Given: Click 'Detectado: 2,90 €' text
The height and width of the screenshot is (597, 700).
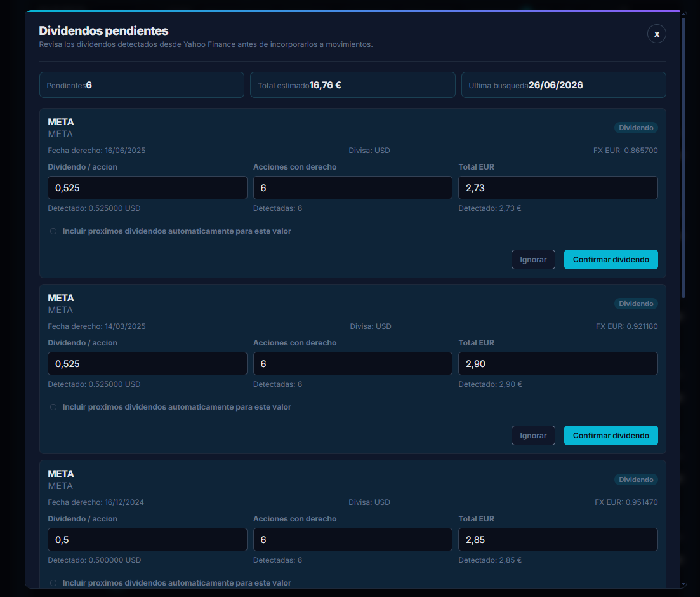Looking at the screenshot, I should pos(490,384).
